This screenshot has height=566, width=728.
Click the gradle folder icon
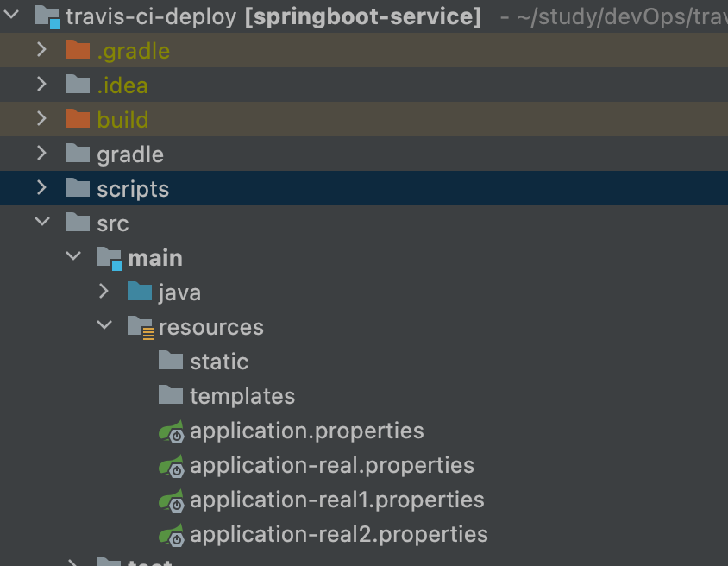click(78, 154)
